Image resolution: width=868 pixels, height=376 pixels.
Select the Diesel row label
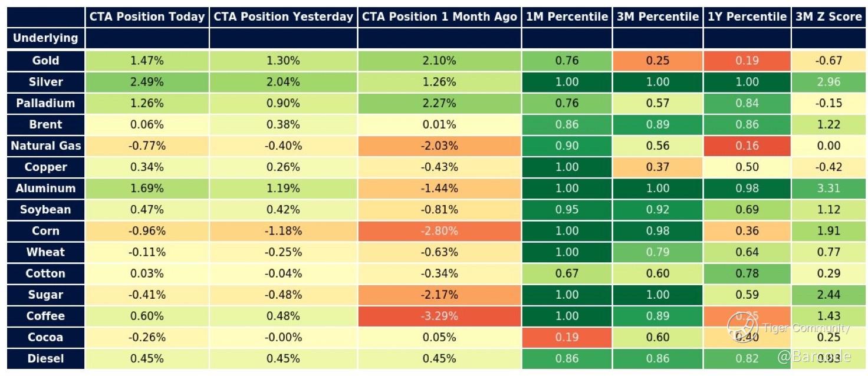(x=45, y=358)
